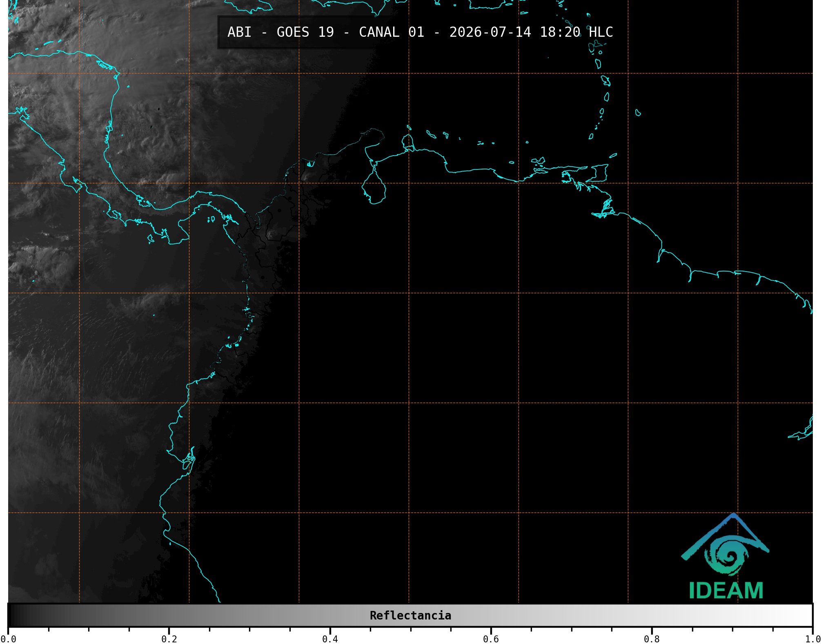Click the 0.8 colorbar tick value
The image size is (821, 644).
click(652, 639)
